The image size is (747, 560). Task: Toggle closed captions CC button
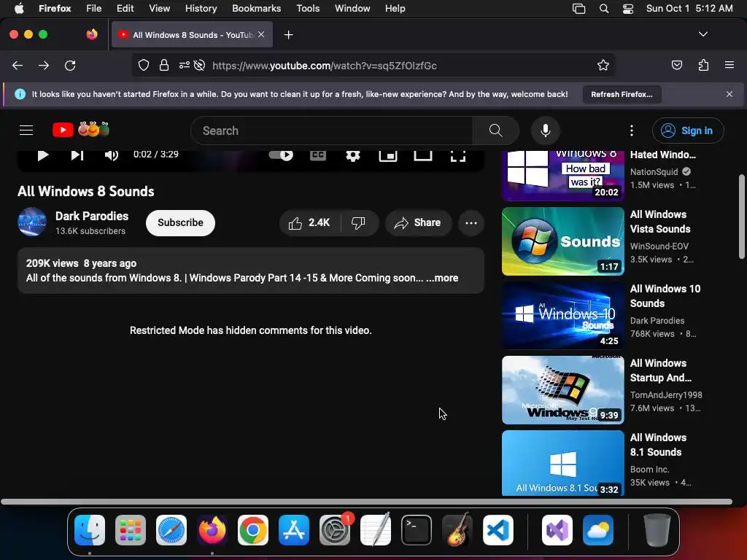click(x=318, y=155)
